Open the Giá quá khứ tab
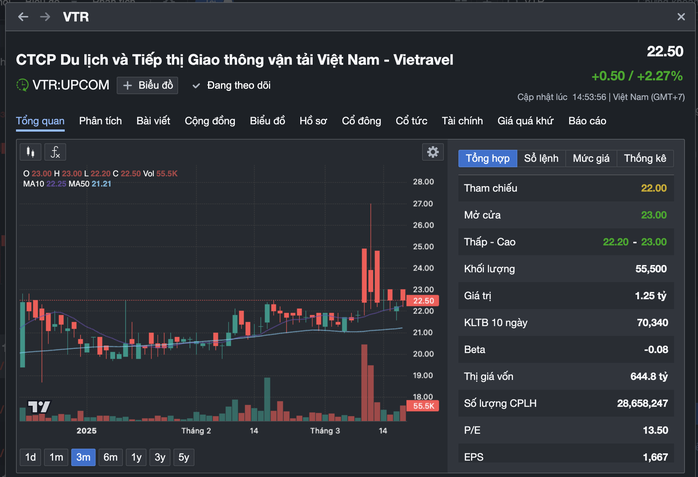Viewport: 698px width, 477px height. tap(525, 121)
